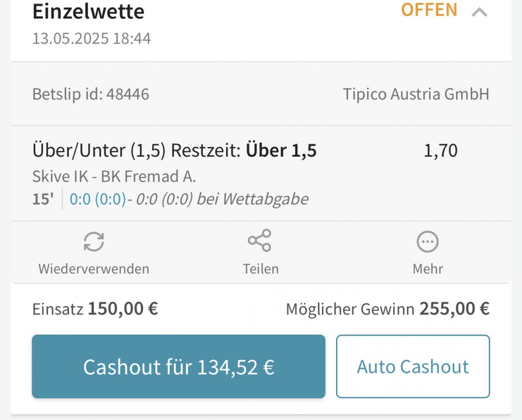
Task: Open the Mehr three-dots icon
Action: [427, 242]
